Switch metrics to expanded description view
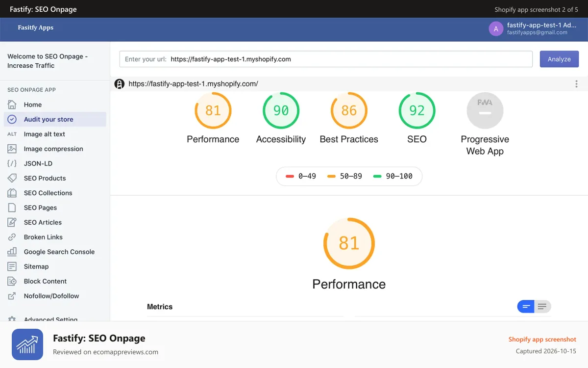 (542, 307)
